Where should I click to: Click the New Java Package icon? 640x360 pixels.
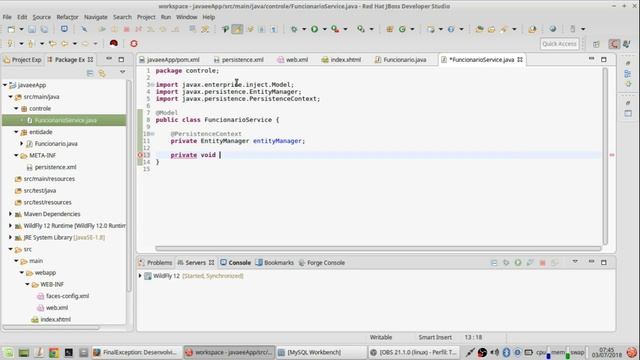coord(389,29)
